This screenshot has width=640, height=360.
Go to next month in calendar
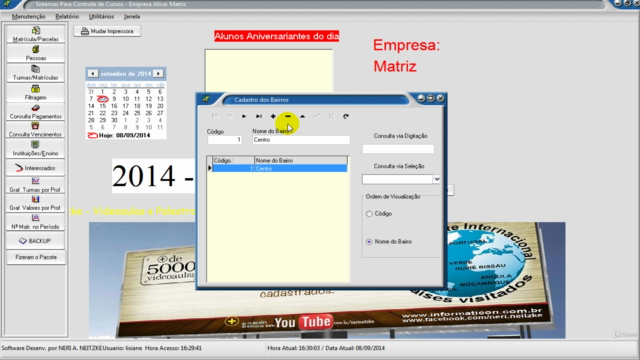point(158,73)
